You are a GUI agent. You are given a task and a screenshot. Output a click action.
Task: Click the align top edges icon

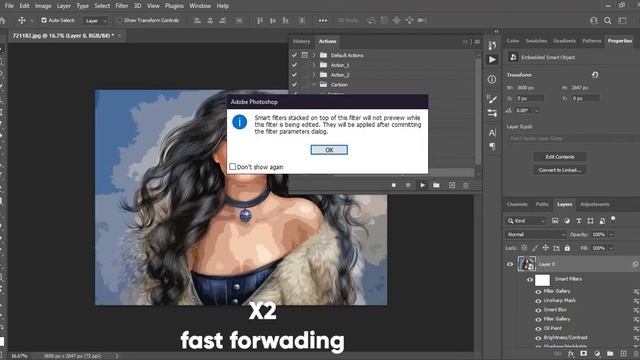click(260, 20)
